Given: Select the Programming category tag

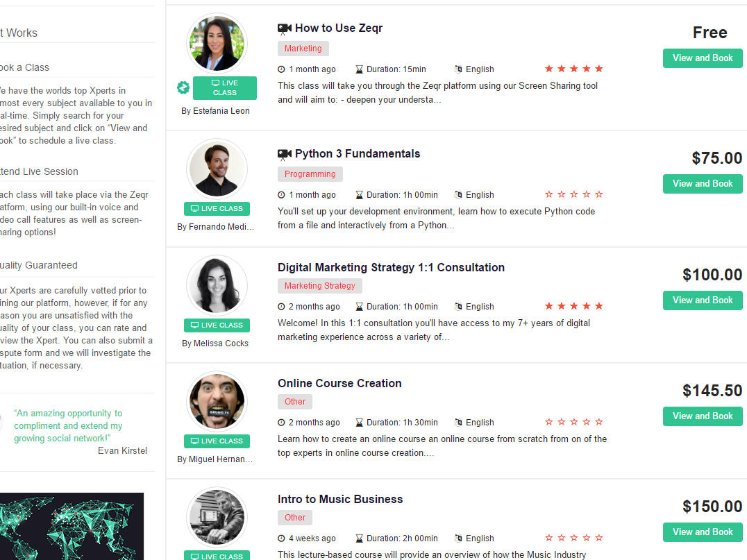Looking at the screenshot, I should click(310, 174).
